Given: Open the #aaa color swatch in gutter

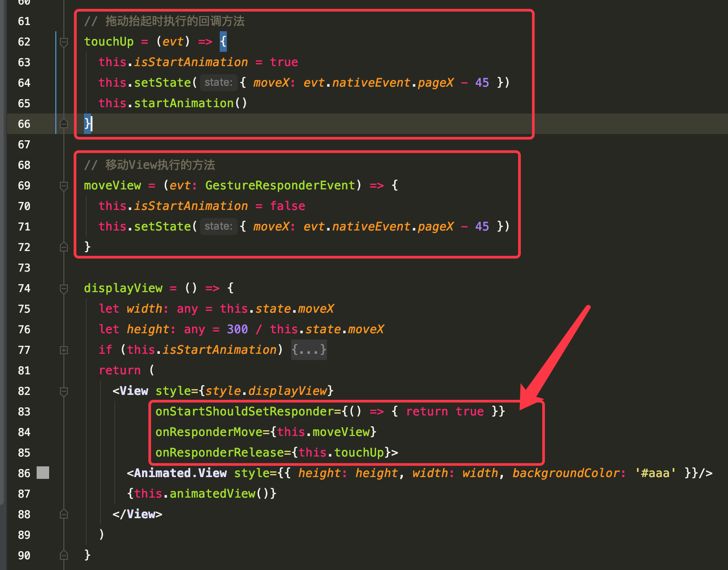Looking at the screenshot, I should (43, 473).
